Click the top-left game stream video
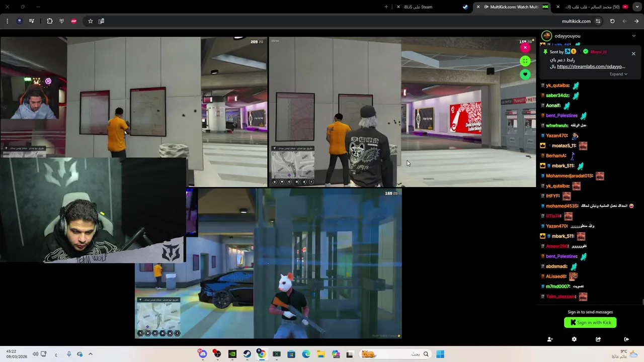 [x=133, y=112]
